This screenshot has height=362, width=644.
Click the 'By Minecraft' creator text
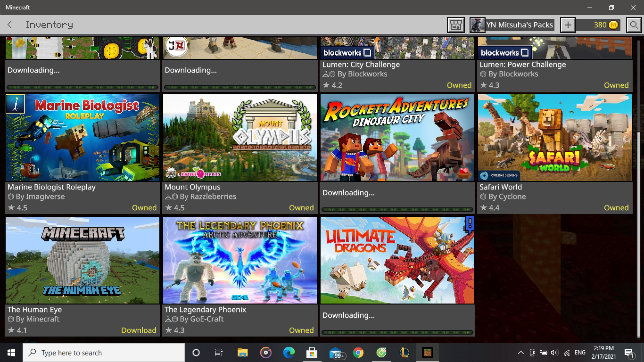(38, 319)
